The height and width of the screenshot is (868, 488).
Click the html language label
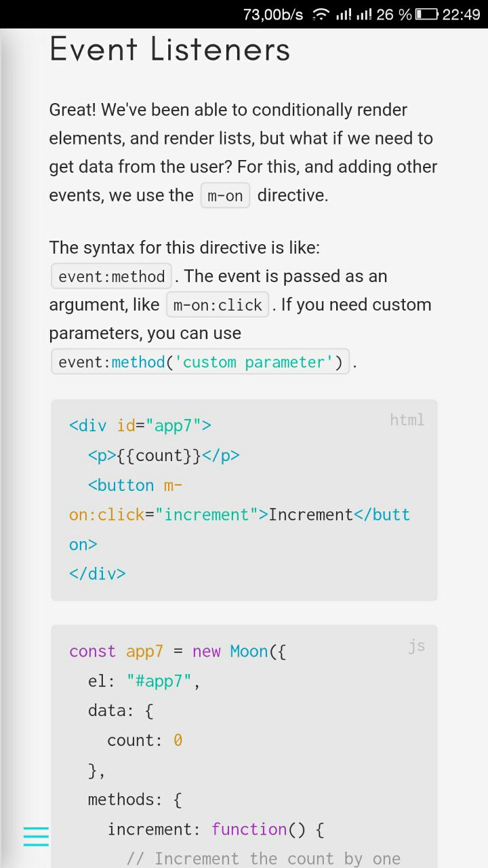coord(407,420)
